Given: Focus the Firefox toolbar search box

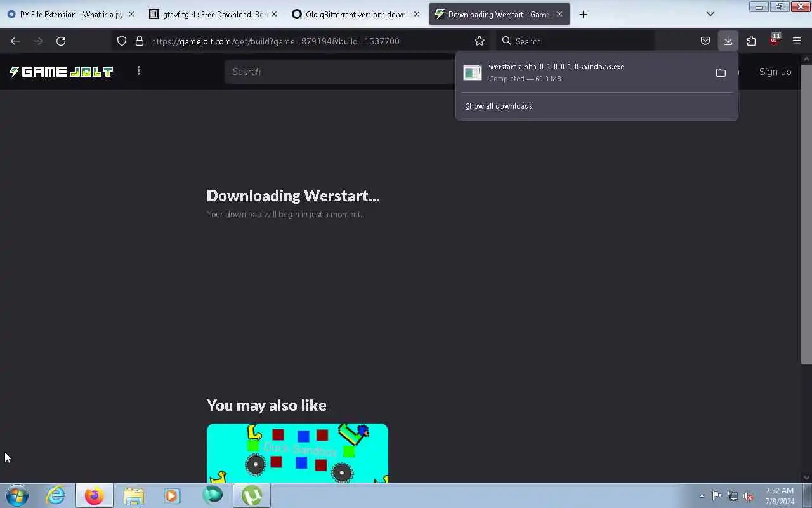Looking at the screenshot, I should (575, 41).
